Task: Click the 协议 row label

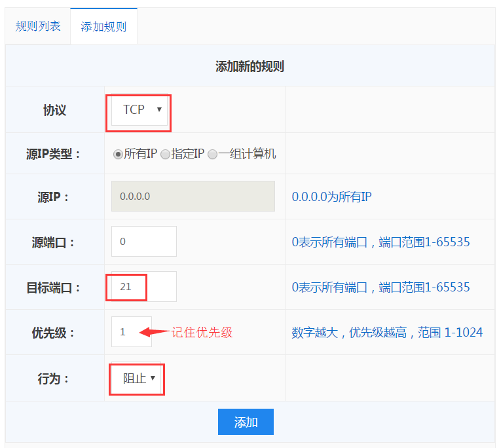Action: click(55, 110)
